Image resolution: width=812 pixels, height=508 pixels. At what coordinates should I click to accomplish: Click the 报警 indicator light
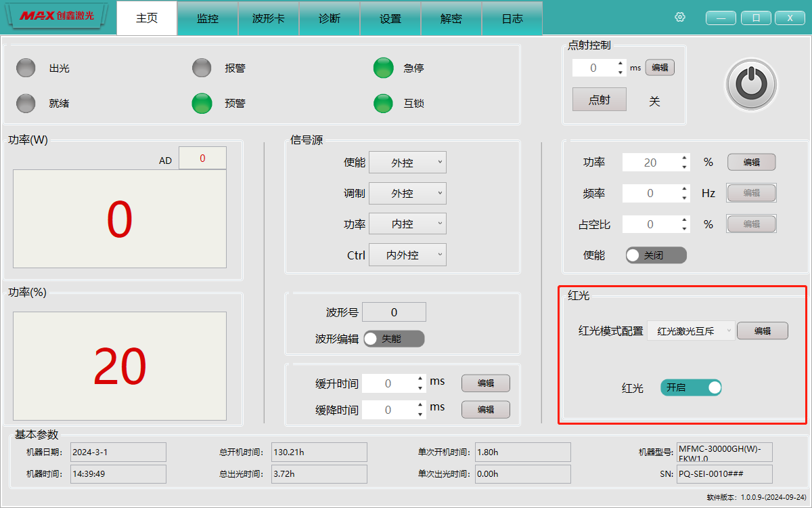pos(202,68)
